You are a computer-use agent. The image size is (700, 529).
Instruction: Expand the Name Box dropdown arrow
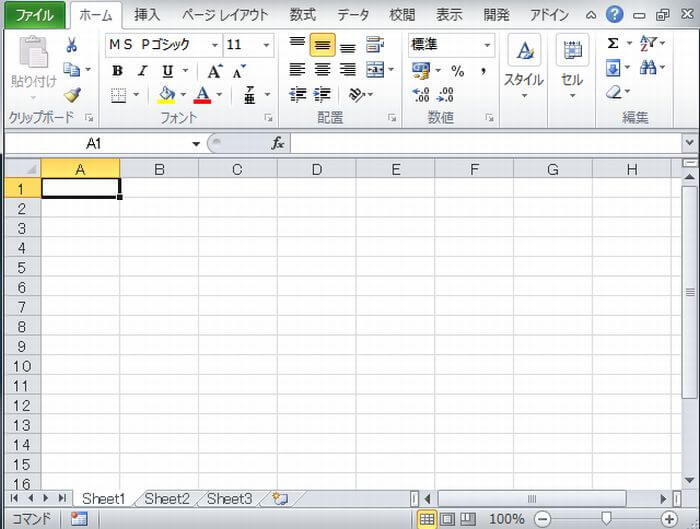coord(196,144)
